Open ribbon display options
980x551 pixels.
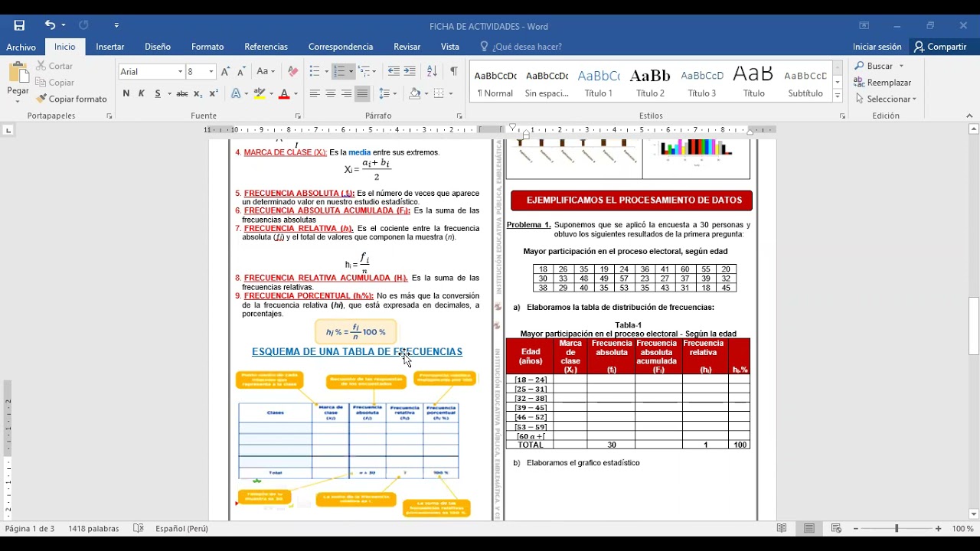pos(864,26)
